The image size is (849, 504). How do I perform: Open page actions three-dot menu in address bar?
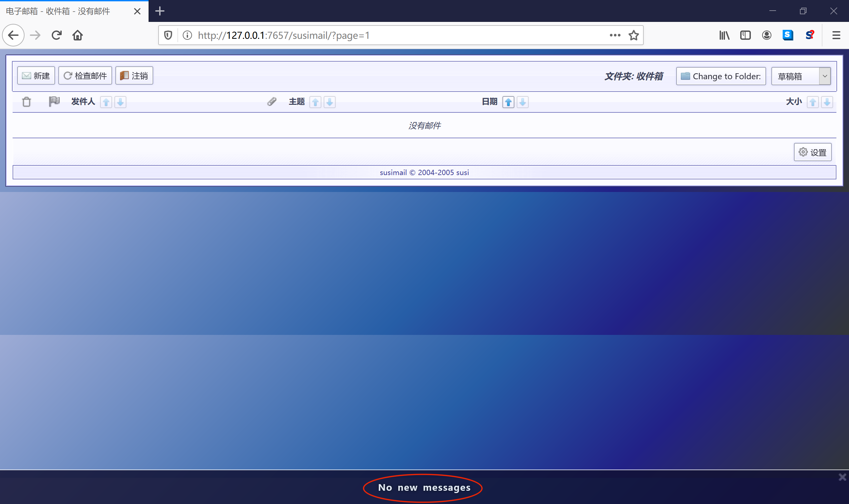point(615,35)
